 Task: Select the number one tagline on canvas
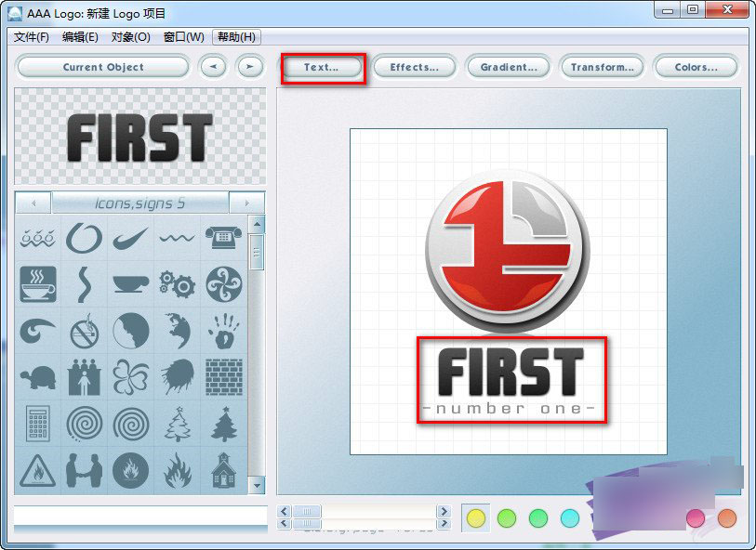(510, 409)
